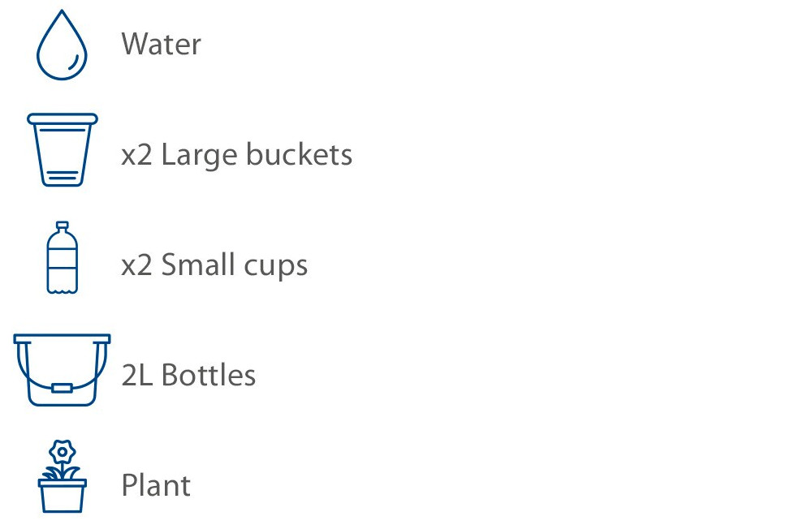Click the flower blossom atop the plant icon
Viewport: 812px width, 529px height.
(63, 452)
